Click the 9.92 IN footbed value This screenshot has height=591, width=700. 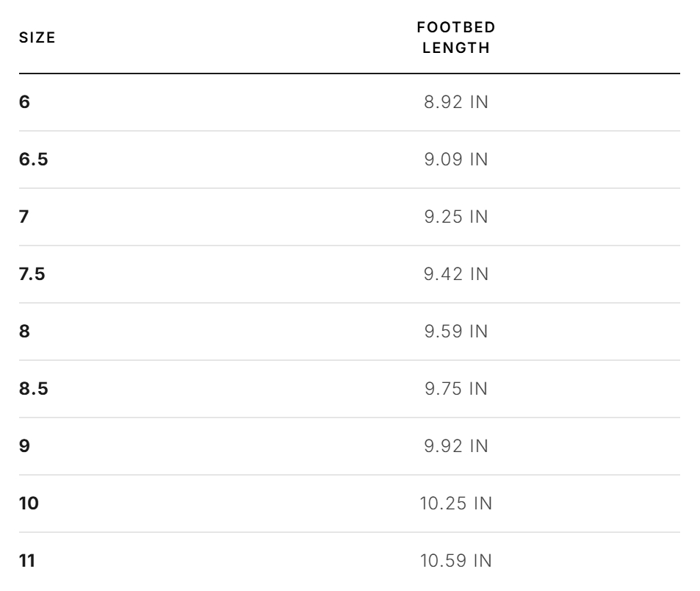456,445
